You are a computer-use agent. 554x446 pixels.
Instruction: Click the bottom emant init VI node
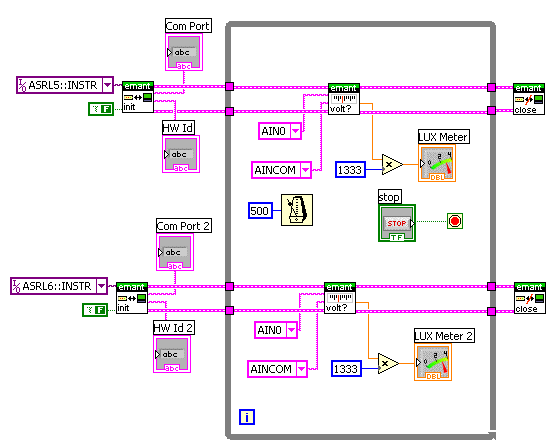pos(132,298)
